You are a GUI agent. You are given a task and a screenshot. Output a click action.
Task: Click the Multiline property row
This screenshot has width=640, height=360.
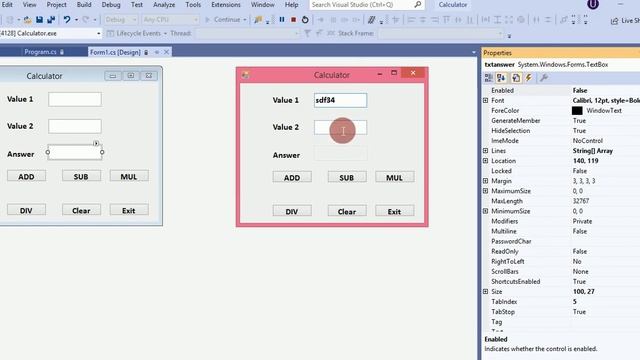(x=561, y=231)
